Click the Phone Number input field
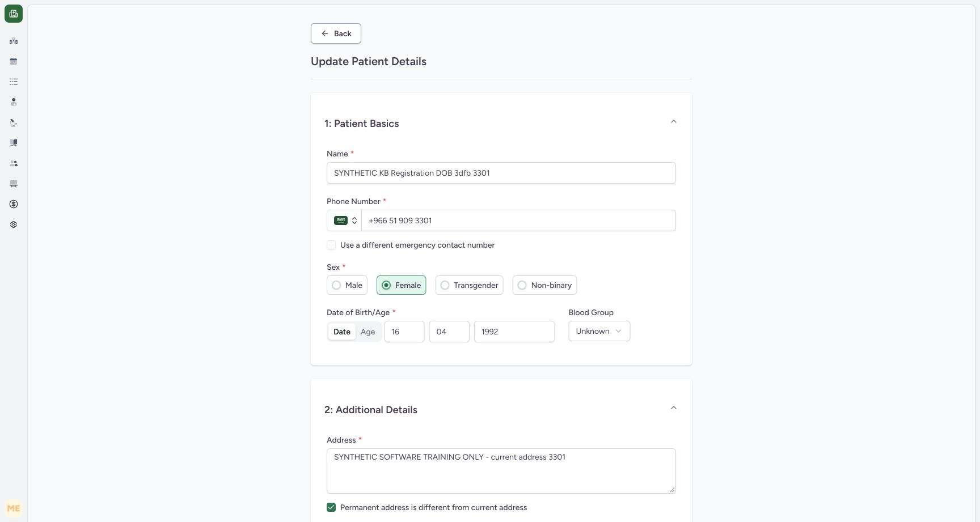Image resolution: width=980 pixels, height=522 pixels. coord(518,220)
